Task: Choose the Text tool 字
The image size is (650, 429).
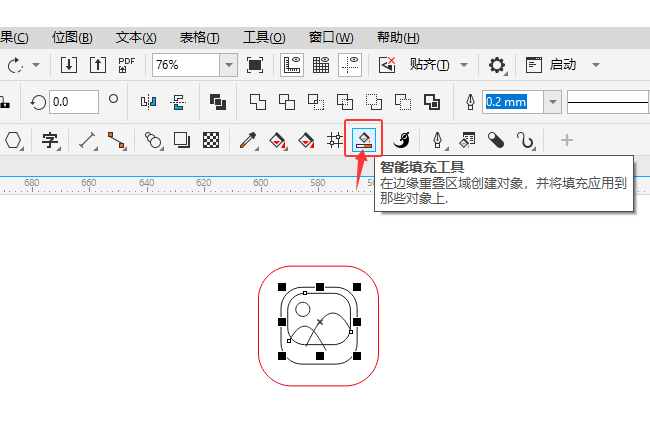Action: 50,140
